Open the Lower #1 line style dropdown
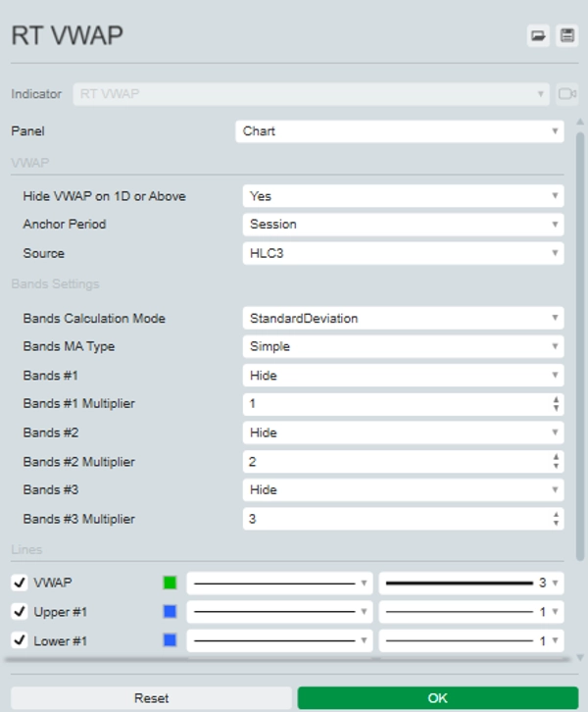588x712 pixels. tap(279, 640)
